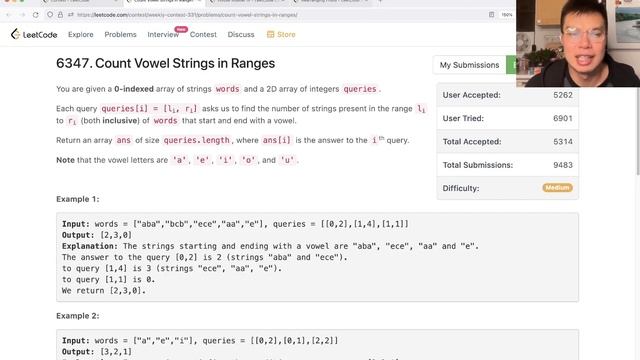Click the green button beside My Submissions
Viewport: 640px width, 360px height.
[511, 65]
